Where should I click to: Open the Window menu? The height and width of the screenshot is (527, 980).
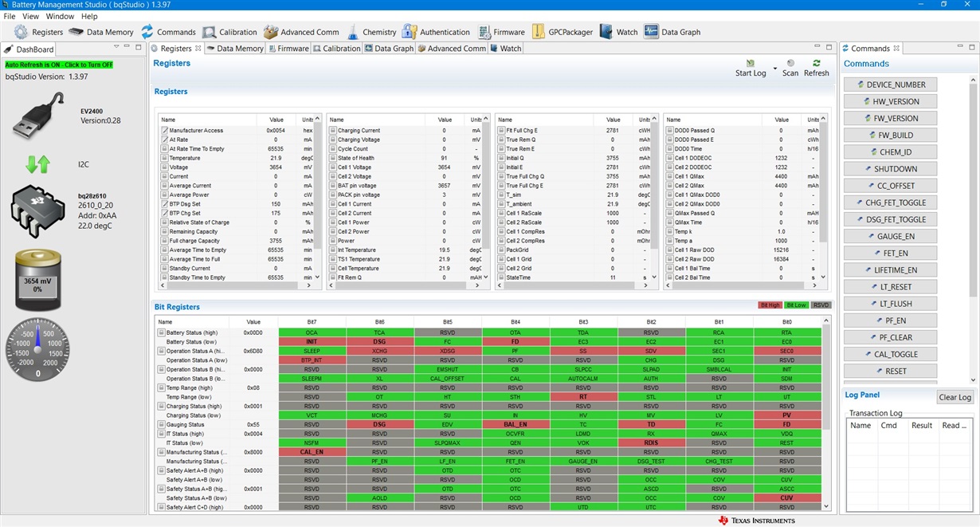60,16
